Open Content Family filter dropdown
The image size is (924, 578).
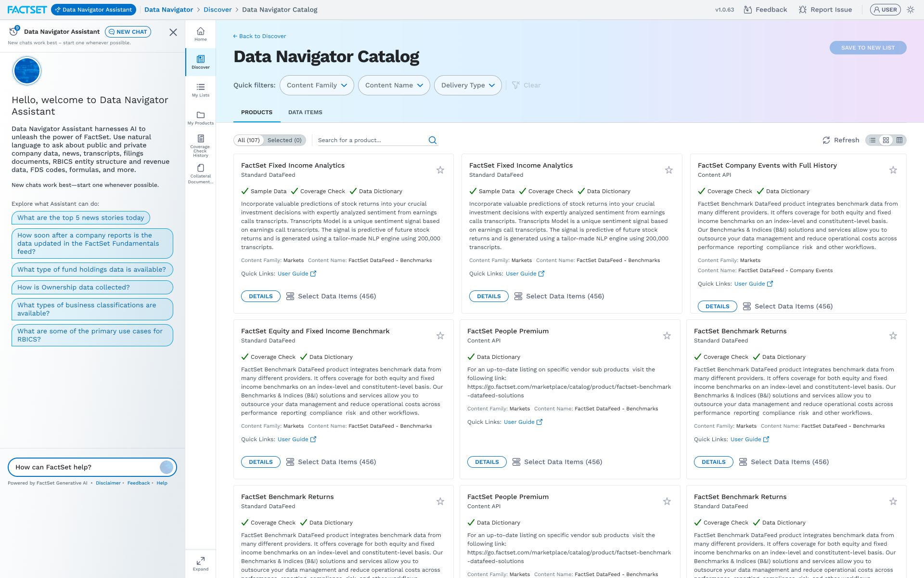coord(317,85)
